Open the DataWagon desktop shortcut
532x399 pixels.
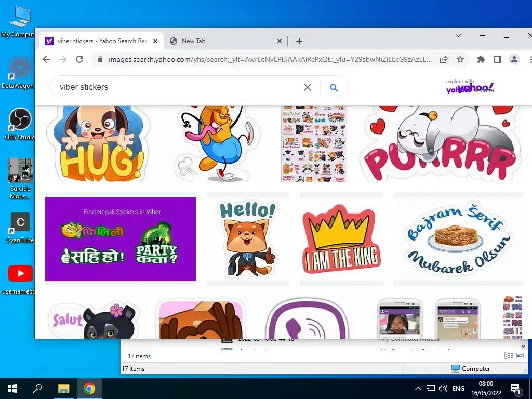(x=19, y=73)
